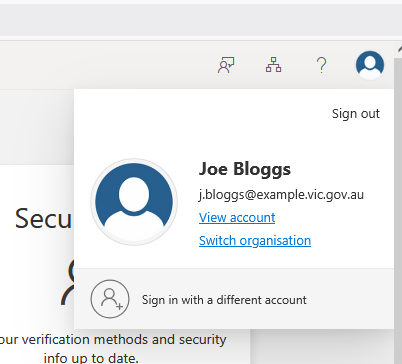The width and height of the screenshot is (402, 364).
Task: Click Sign out
Action: (x=356, y=114)
